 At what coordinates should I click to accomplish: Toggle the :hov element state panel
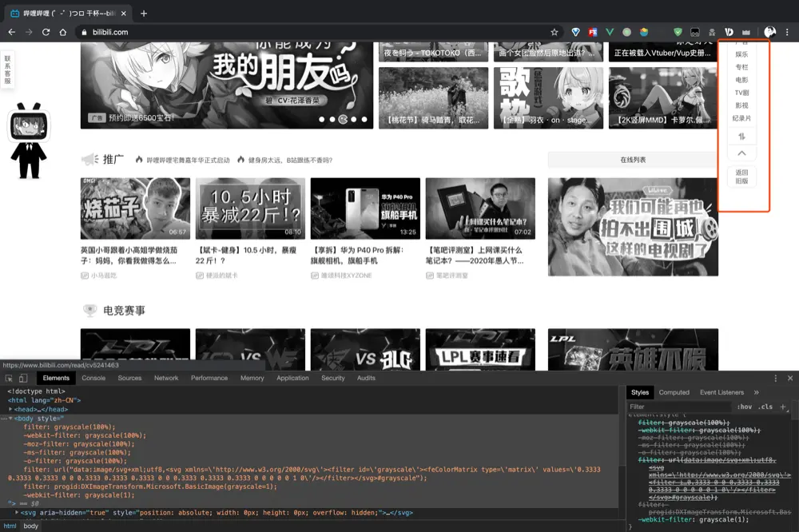(x=745, y=407)
